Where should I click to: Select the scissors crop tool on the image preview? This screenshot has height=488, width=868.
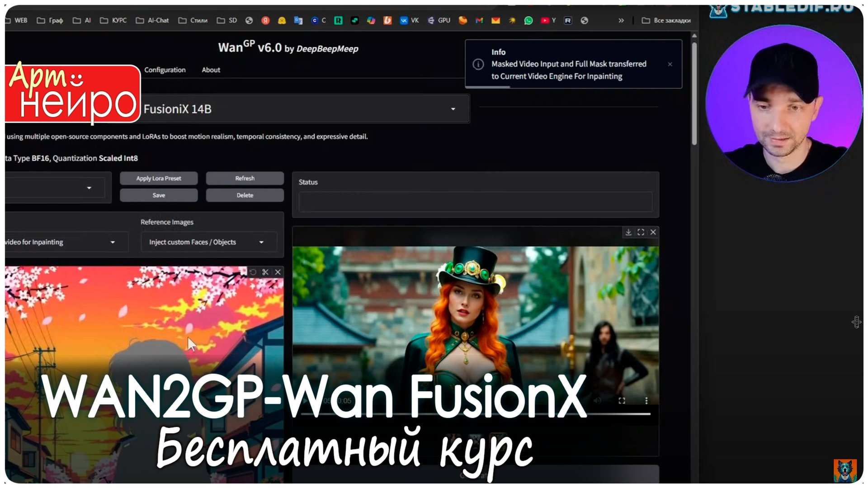click(265, 272)
